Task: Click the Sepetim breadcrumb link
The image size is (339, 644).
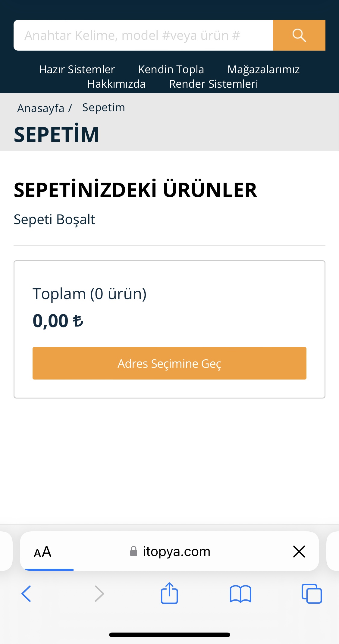Action: point(103,108)
